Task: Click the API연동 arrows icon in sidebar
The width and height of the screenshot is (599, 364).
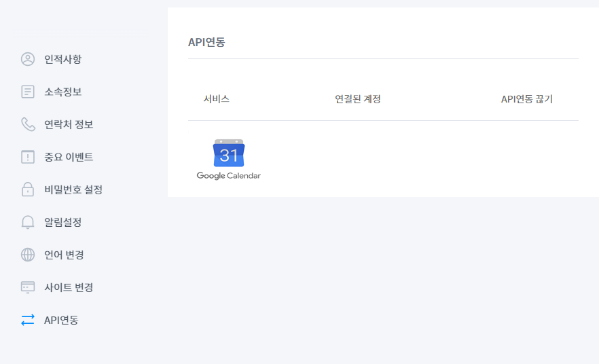Action: [27, 320]
